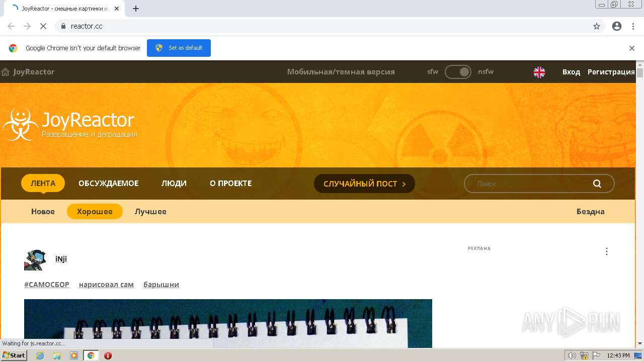Bookmark this page with the star icon
Image resolution: width=644 pixels, height=362 pixels.
[597, 26]
